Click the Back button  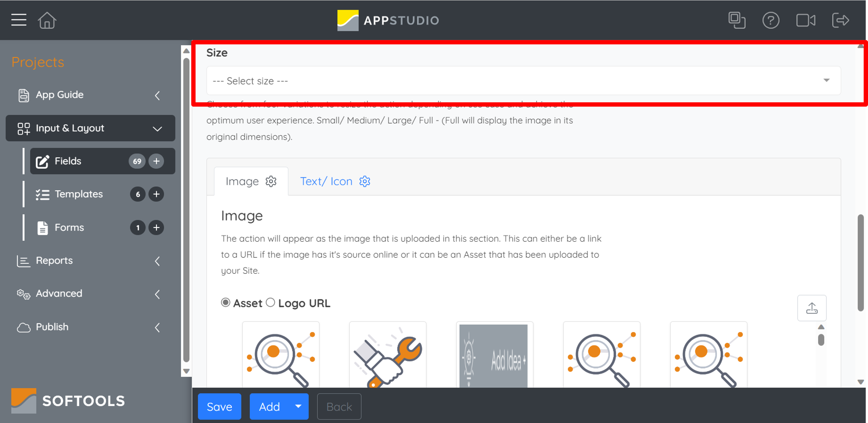(339, 407)
